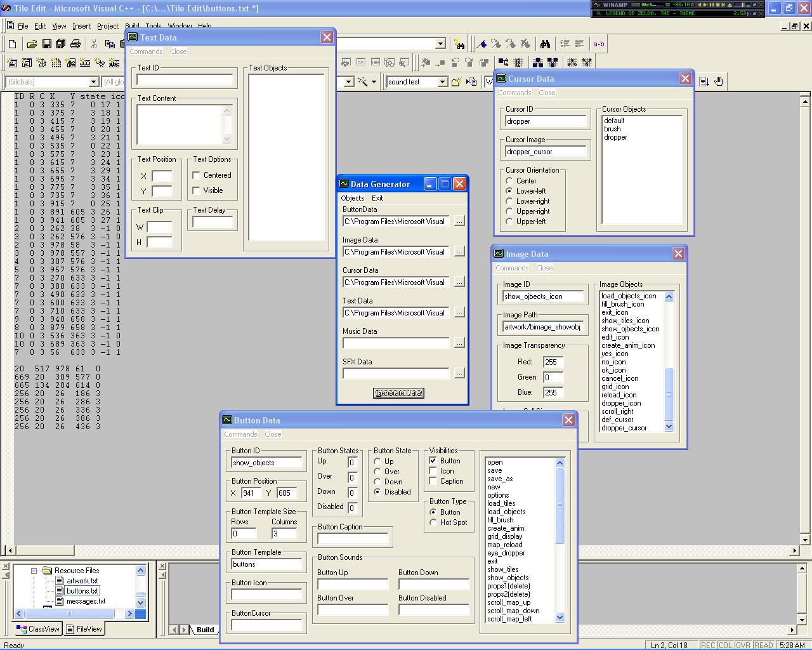Click the new dialog resource icon

12,62
